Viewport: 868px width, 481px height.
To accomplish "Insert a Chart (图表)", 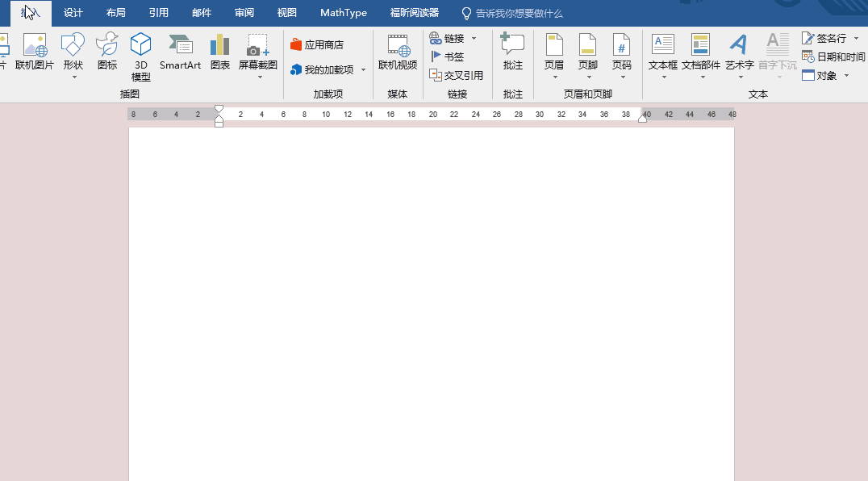I will 219,52.
